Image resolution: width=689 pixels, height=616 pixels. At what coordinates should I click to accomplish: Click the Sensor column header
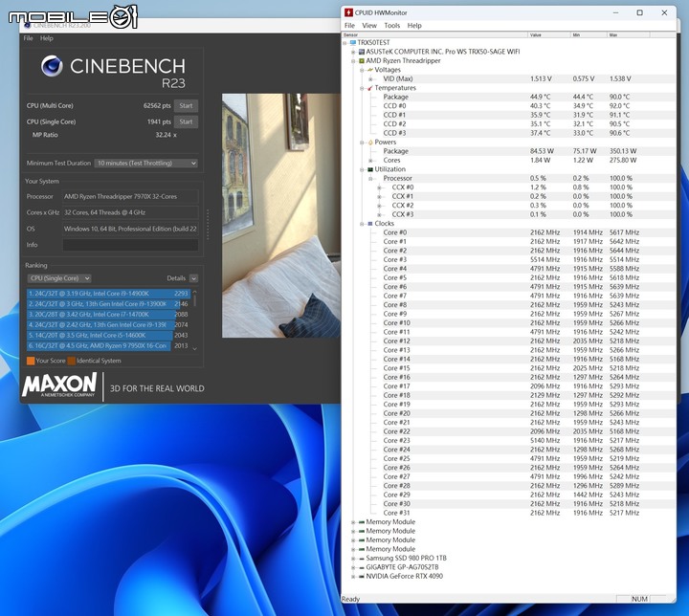434,34
